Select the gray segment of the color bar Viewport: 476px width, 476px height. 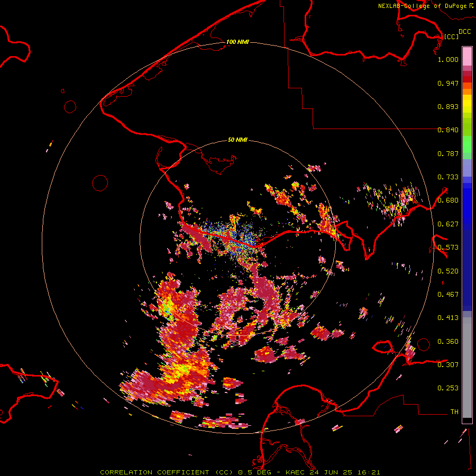tap(467, 368)
